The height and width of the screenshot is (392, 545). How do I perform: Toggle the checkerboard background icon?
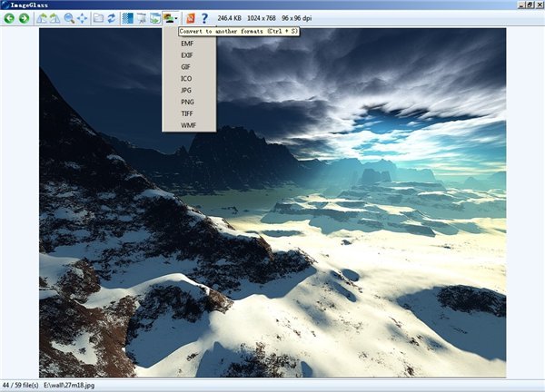tap(127, 18)
